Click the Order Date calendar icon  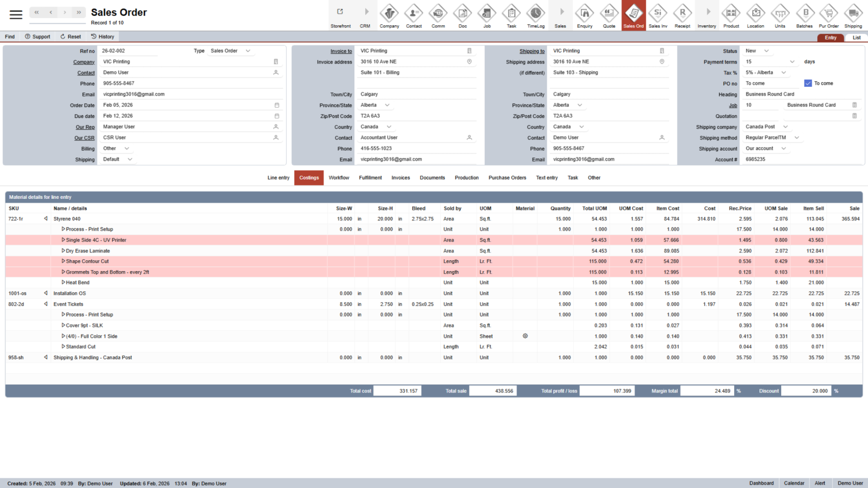(276, 105)
